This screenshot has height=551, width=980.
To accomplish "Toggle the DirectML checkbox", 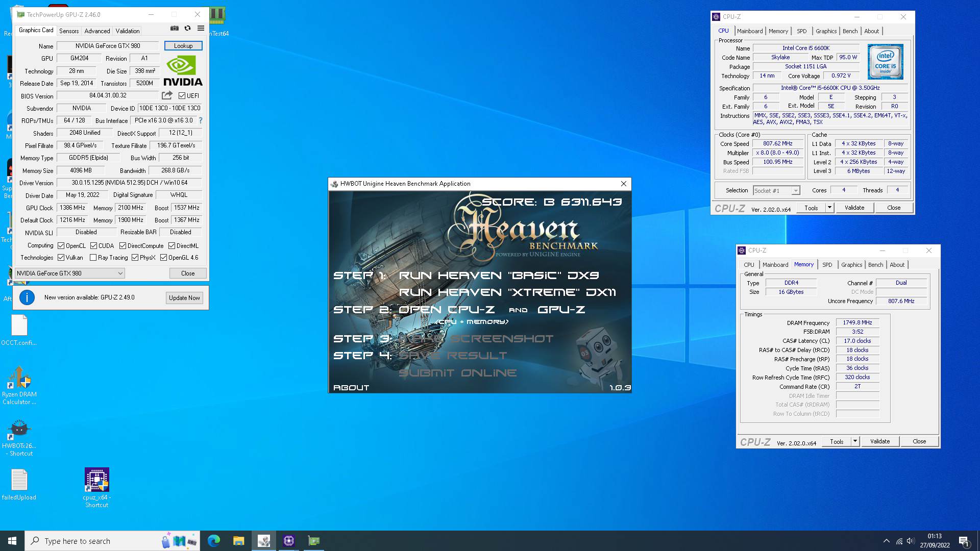I will coord(171,246).
